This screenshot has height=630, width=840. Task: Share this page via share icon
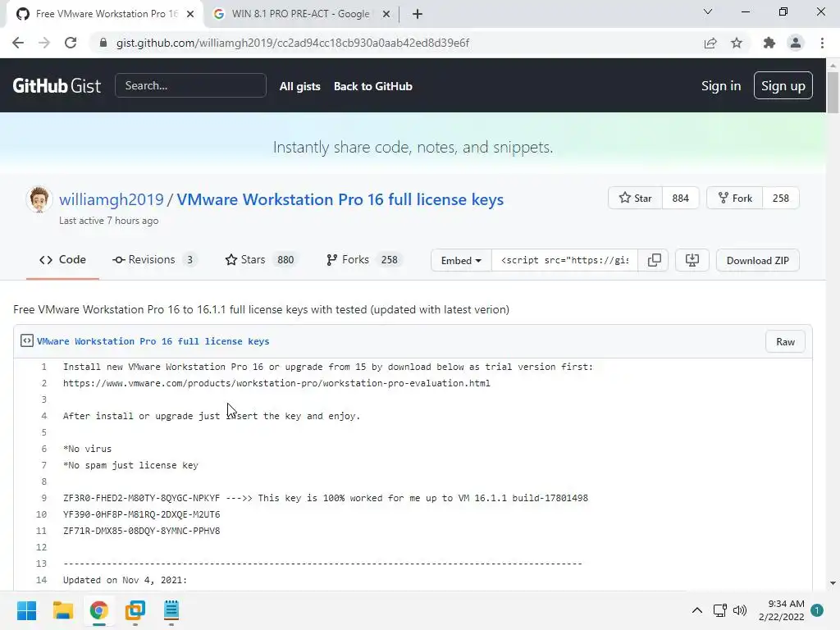coord(710,43)
